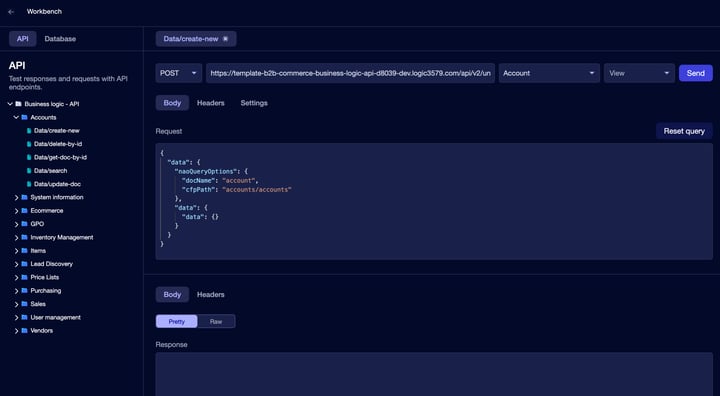Open the request Headers tab
This screenshot has width=720, height=396.
click(x=211, y=103)
